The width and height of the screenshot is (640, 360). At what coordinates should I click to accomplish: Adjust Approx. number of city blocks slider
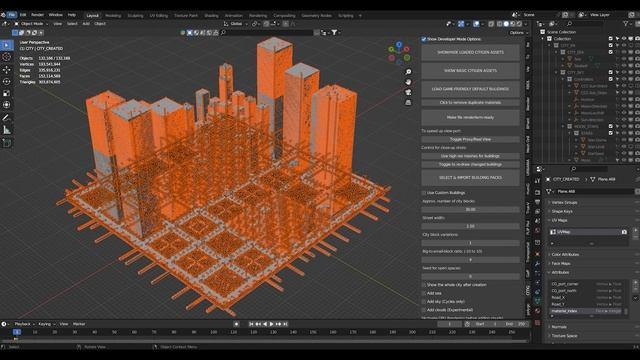tap(470, 209)
